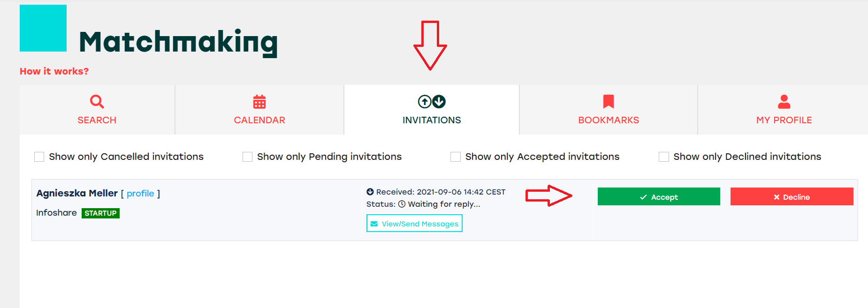The image size is (868, 308).
Task: Open the How it works? link
Action: (54, 71)
